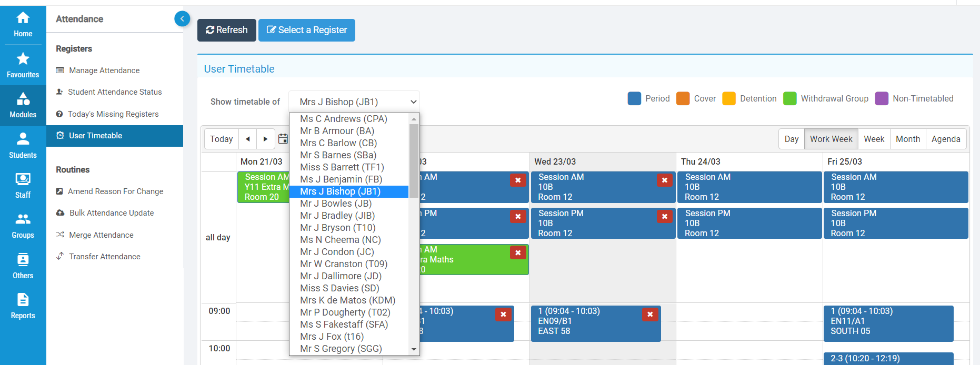
Task: Click Select a Register button
Action: (307, 30)
